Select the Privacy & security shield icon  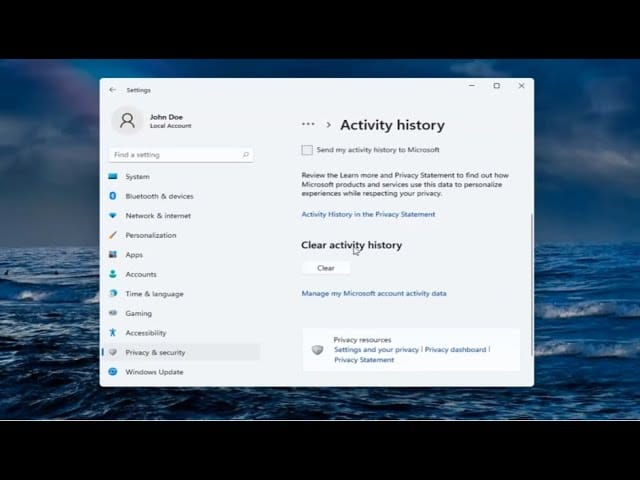point(113,352)
